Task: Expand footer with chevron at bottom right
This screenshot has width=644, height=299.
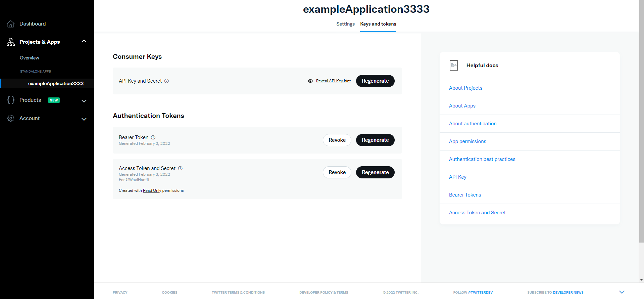Action: [622, 292]
